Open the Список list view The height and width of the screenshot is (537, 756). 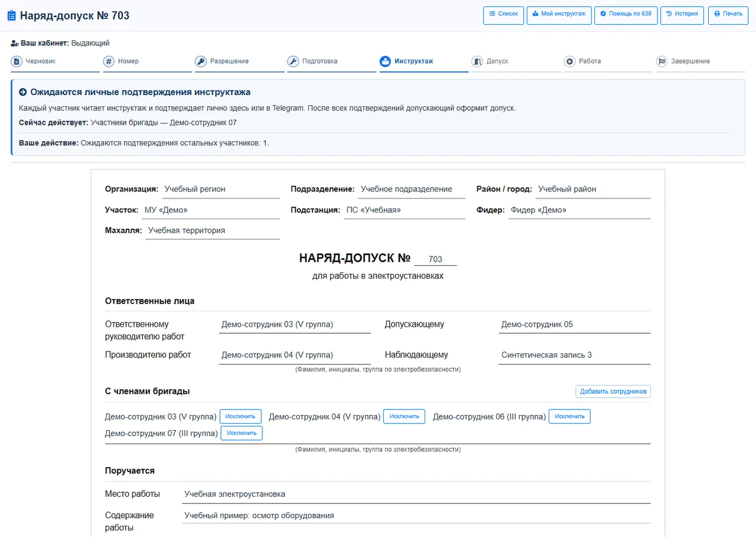[503, 15]
